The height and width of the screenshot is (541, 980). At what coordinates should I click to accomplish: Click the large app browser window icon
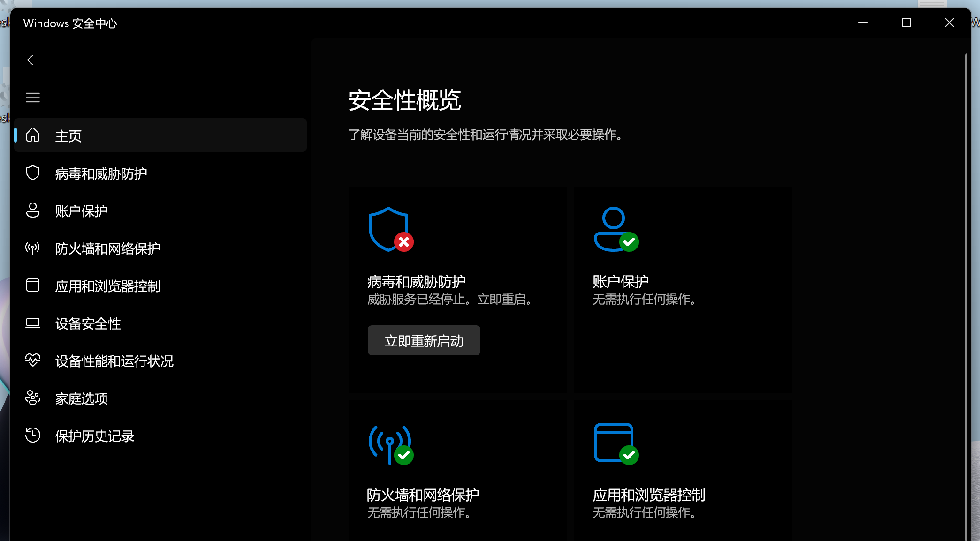616,444
